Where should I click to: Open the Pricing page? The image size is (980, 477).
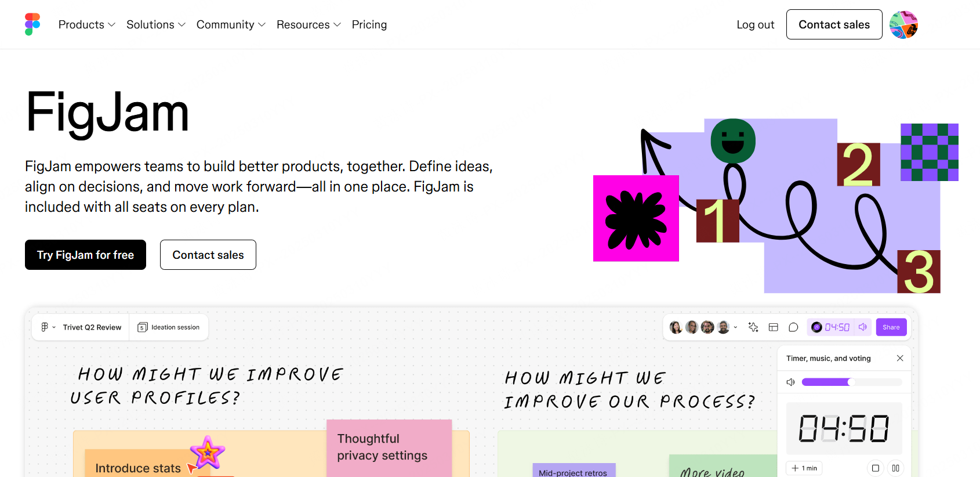pyautogui.click(x=369, y=24)
